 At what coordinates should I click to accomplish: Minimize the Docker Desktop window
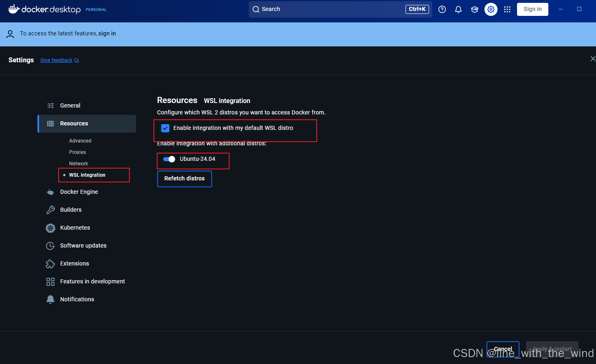tap(561, 9)
